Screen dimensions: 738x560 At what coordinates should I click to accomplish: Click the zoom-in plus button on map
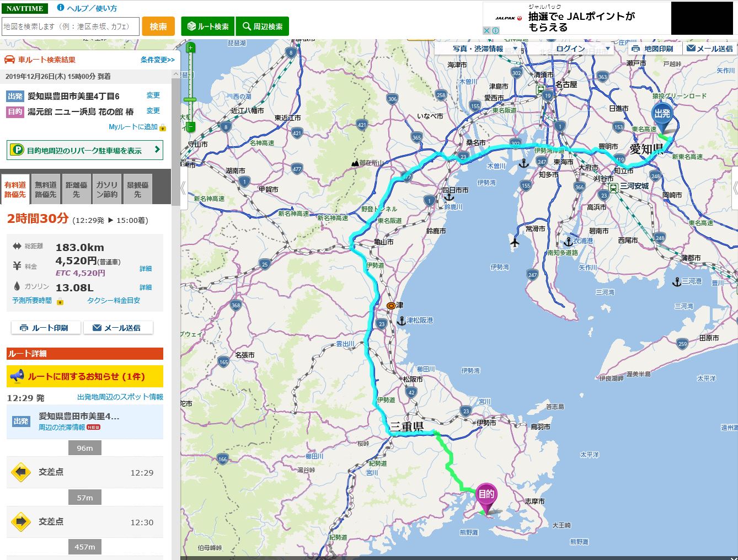tap(190, 48)
